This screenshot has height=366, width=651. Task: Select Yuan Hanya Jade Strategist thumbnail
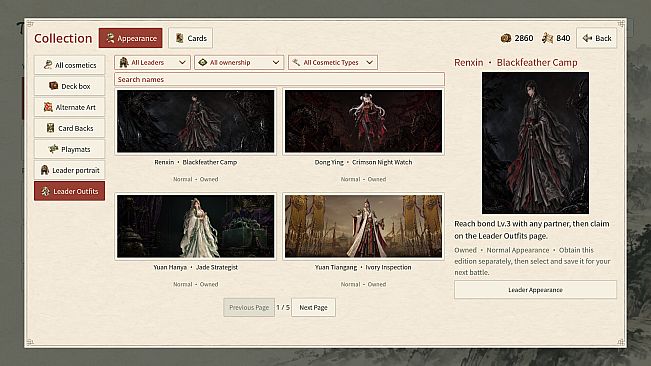tap(196, 226)
